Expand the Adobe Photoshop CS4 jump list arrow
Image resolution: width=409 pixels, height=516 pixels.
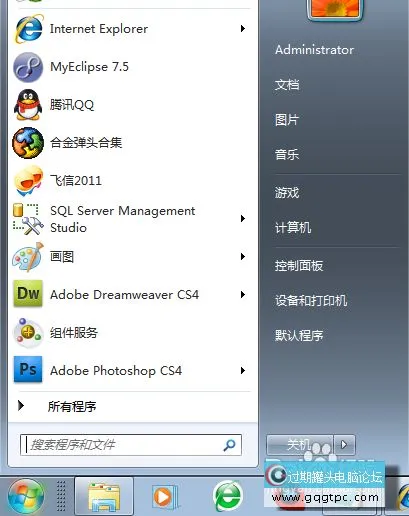click(243, 371)
